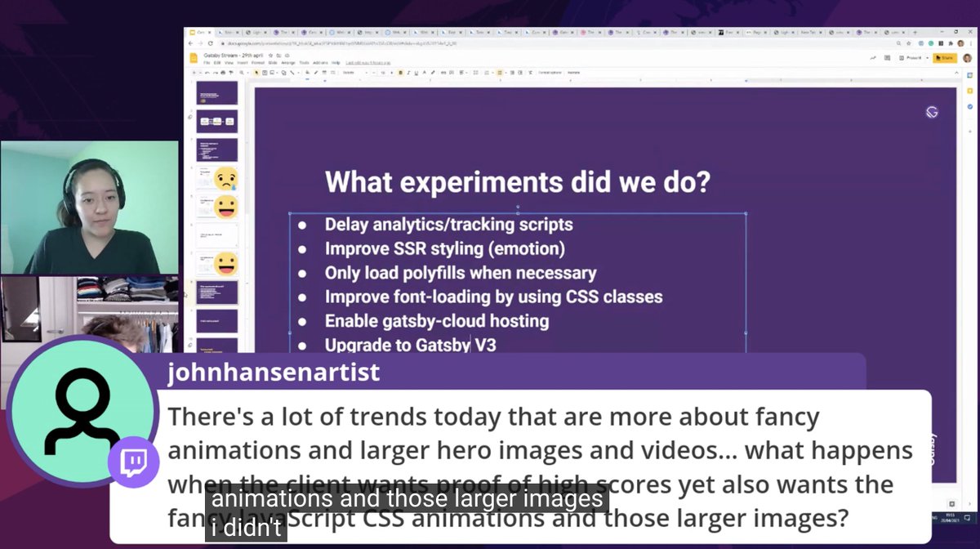Open the comment history icon
Viewport: 980px width, 549px height.
887,57
